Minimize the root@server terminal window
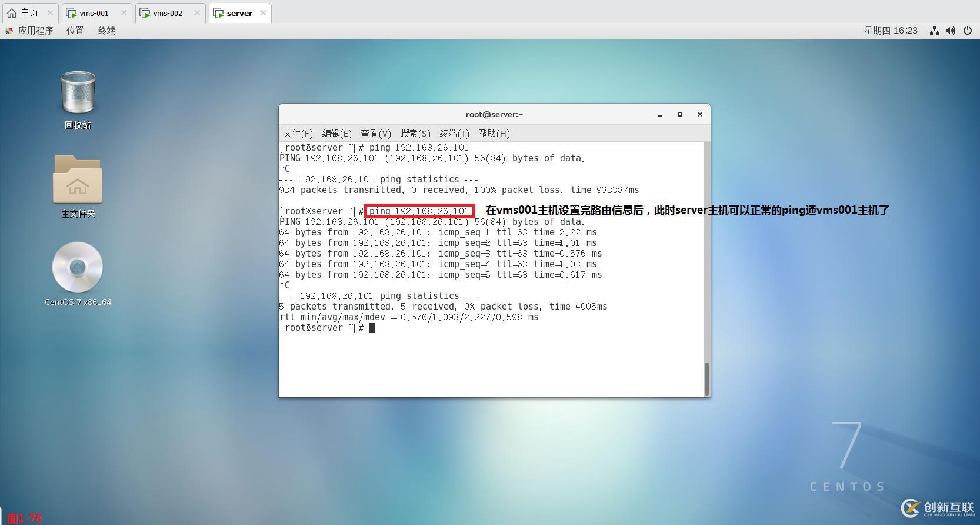This screenshot has width=980, height=525. [660, 115]
